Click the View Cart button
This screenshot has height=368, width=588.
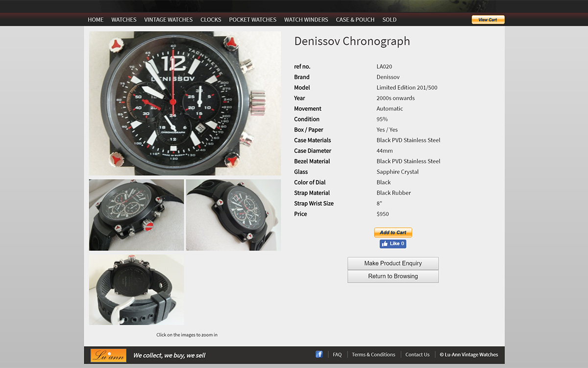tap(488, 20)
